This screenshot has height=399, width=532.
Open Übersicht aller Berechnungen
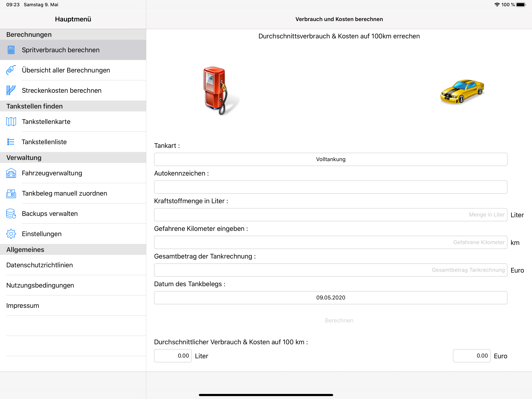coord(73,70)
